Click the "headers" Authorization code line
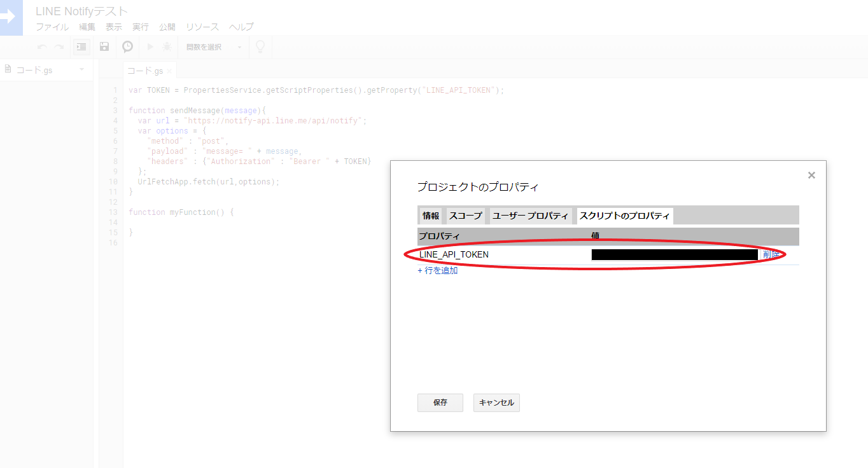868x468 pixels. (259, 162)
